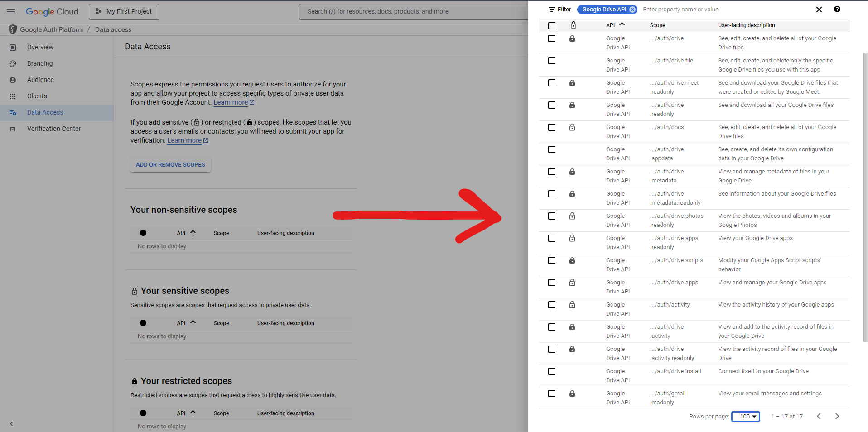Sort scopes panel by API arrow
The image size is (868, 432).
(622, 25)
